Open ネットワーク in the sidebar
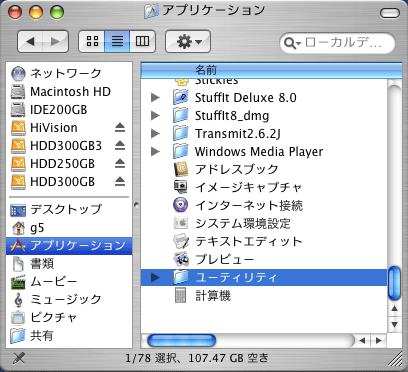 click(56, 73)
